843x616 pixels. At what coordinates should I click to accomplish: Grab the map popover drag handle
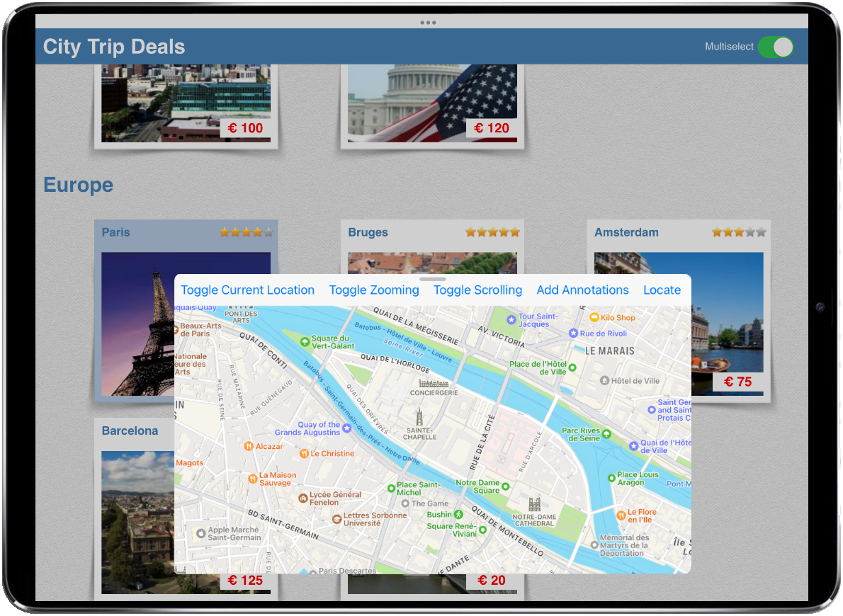[432, 280]
